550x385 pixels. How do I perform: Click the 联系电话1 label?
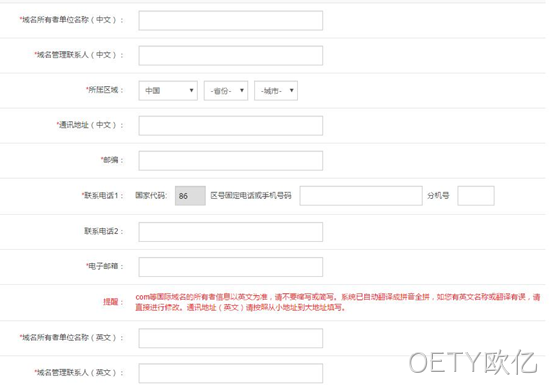pyautogui.click(x=102, y=195)
